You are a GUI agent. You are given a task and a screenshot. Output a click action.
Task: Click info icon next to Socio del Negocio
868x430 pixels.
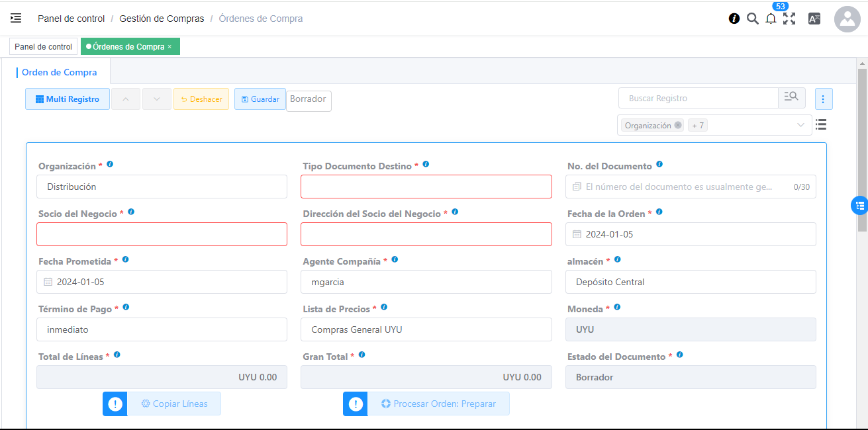(131, 212)
